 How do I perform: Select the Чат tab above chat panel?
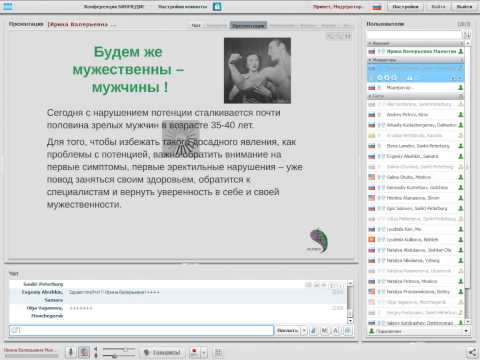click(14, 274)
